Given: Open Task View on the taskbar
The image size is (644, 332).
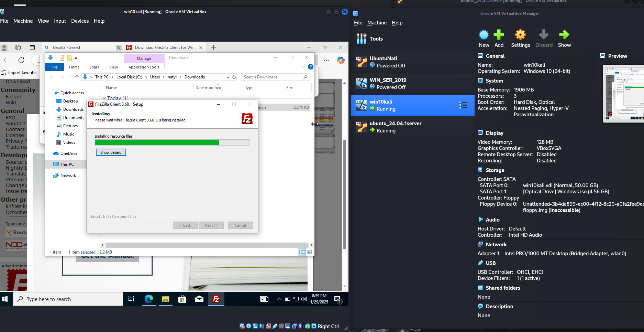Looking at the screenshot, I should [x=131, y=299].
